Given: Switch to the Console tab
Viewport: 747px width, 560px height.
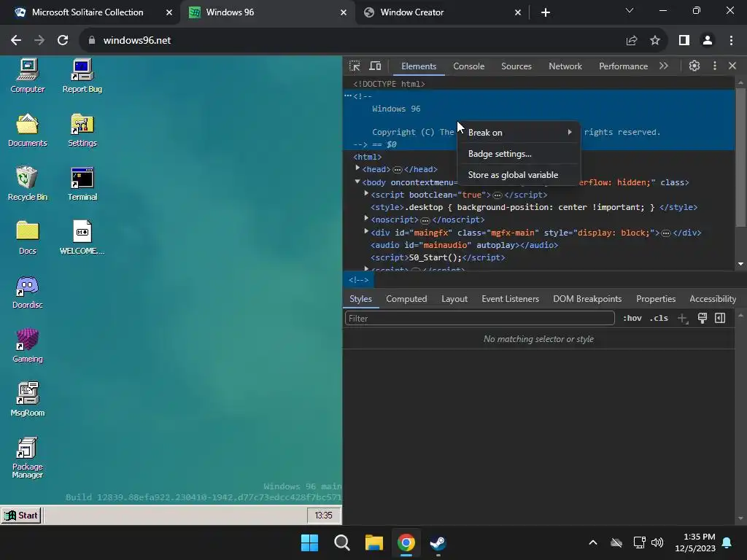Looking at the screenshot, I should [x=468, y=66].
